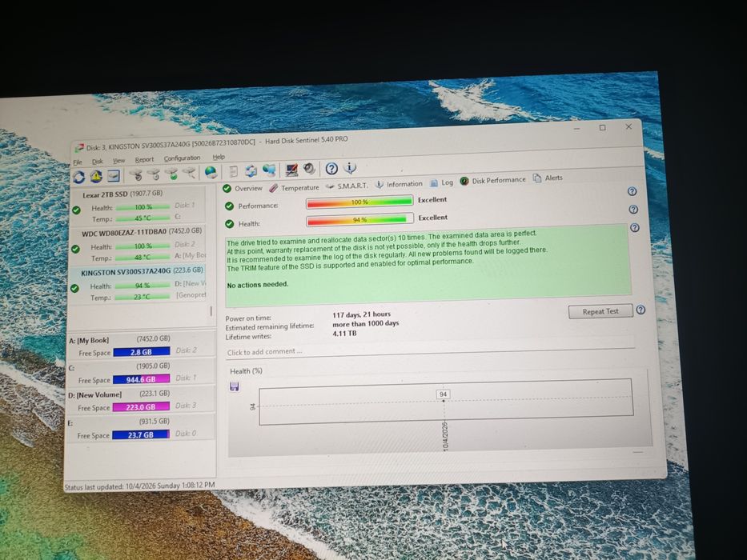Open the Log tab
The width and height of the screenshot is (747, 560).
[442, 182]
